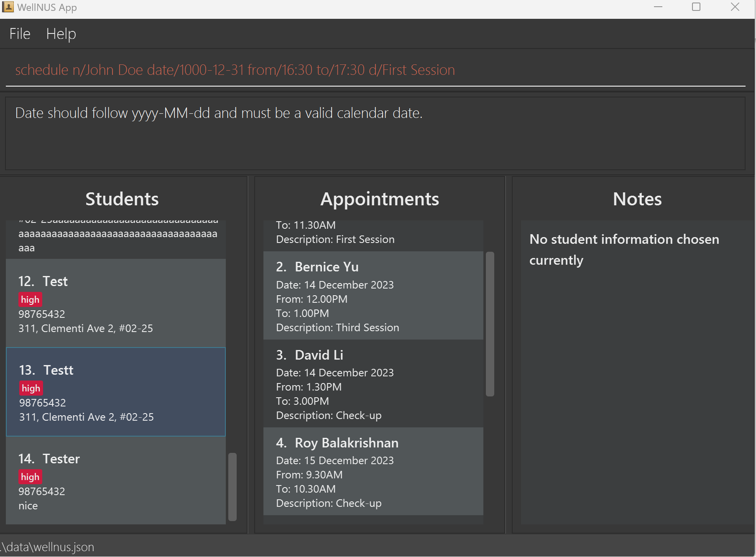This screenshot has height=557, width=756.
Task: Click 'Description: Third Session' text
Action: pos(337,327)
